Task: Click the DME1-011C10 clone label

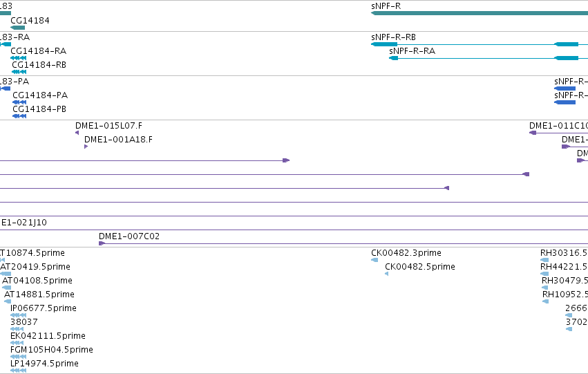Action: (x=558, y=126)
